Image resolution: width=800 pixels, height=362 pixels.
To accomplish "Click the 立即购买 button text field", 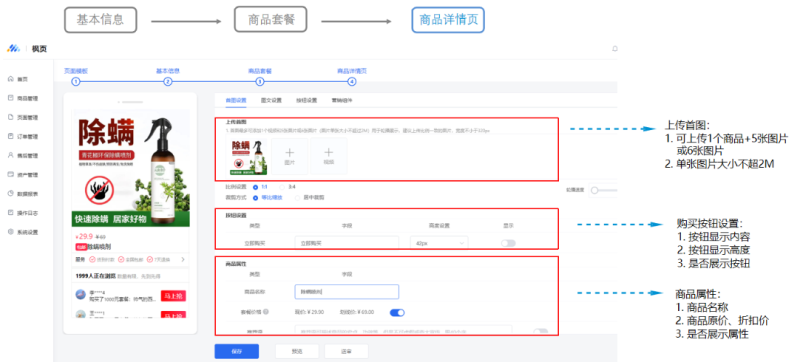I will click(x=347, y=243).
